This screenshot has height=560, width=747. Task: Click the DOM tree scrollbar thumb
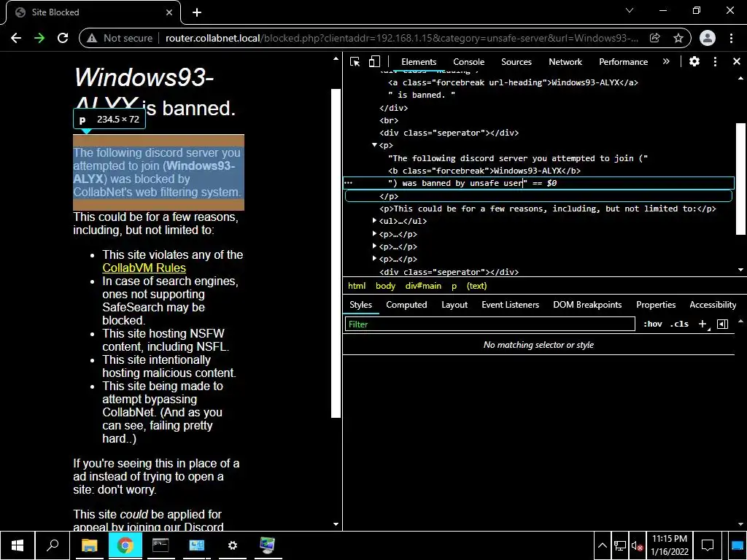(x=740, y=178)
